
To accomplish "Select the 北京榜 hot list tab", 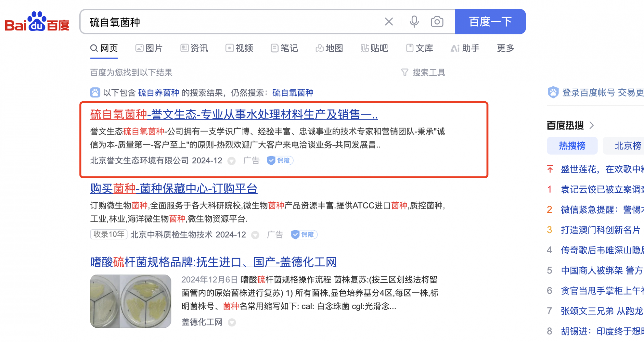I will 624,146.
